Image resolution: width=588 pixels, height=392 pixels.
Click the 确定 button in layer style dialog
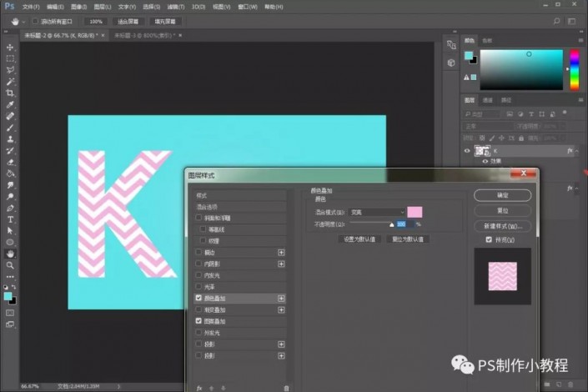click(502, 195)
